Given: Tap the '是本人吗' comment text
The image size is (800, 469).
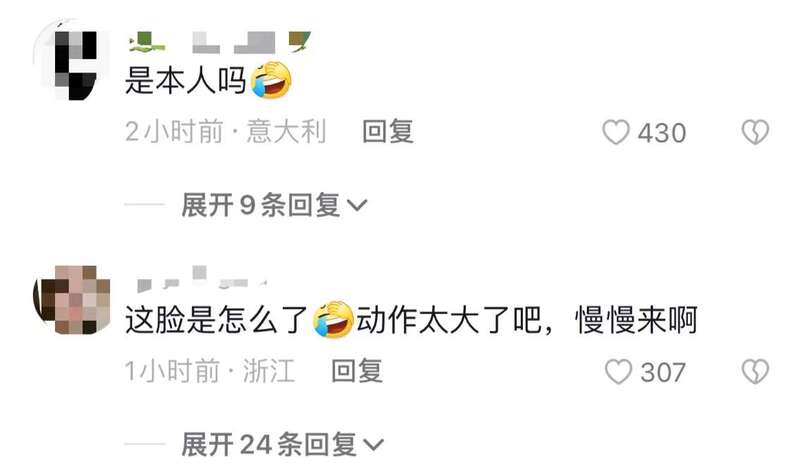Looking at the screenshot, I should pos(186,81).
